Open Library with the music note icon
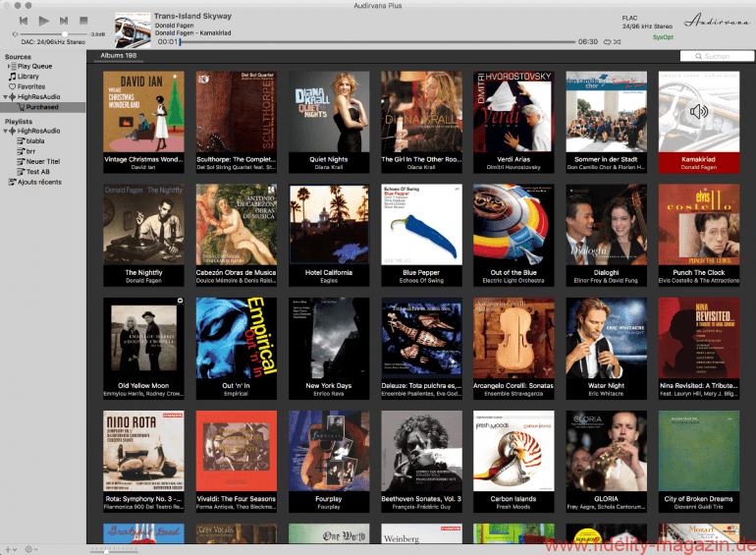 [x=12, y=77]
